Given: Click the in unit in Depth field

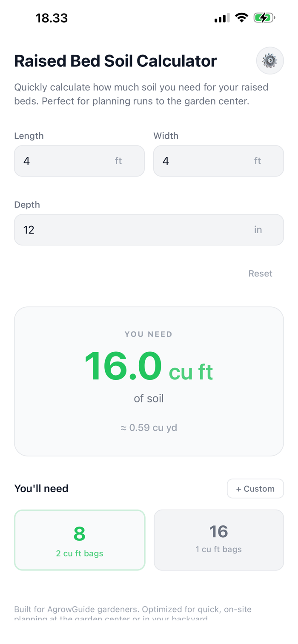Looking at the screenshot, I should click(258, 230).
